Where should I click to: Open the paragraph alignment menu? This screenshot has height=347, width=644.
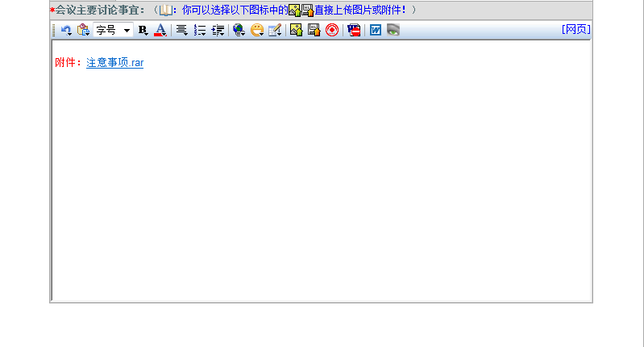pos(182,30)
